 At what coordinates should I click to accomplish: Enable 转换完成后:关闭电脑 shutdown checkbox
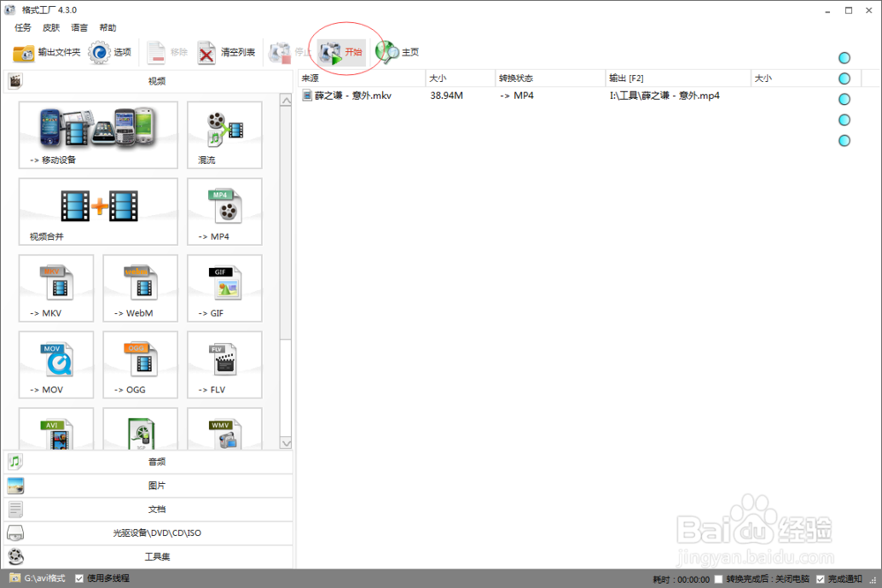(x=718, y=579)
